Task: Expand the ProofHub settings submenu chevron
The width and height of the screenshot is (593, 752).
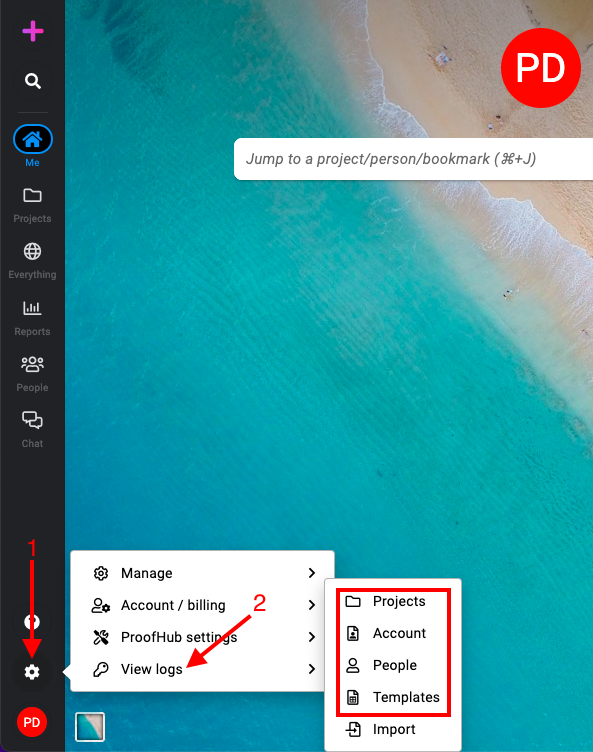Action: (312, 637)
